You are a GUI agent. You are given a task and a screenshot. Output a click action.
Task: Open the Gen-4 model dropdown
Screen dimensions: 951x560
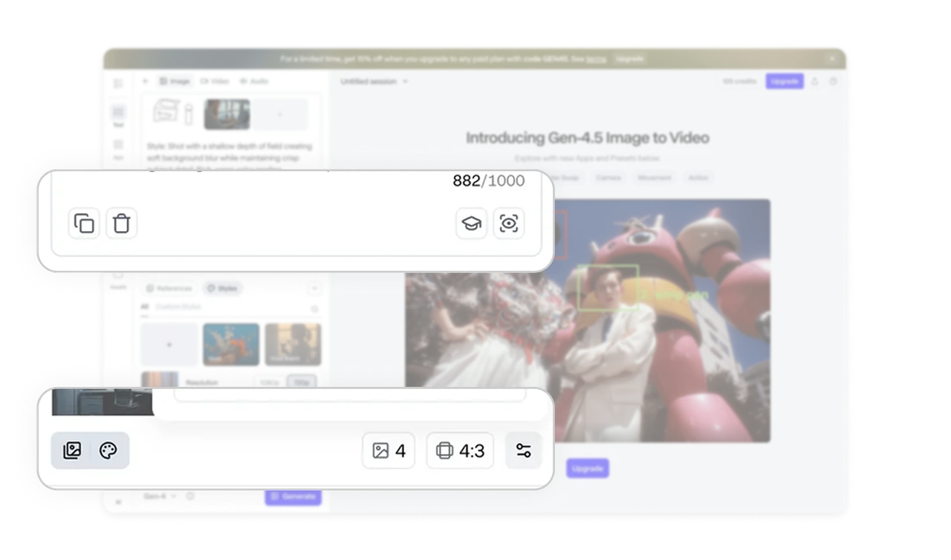point(160,496)
